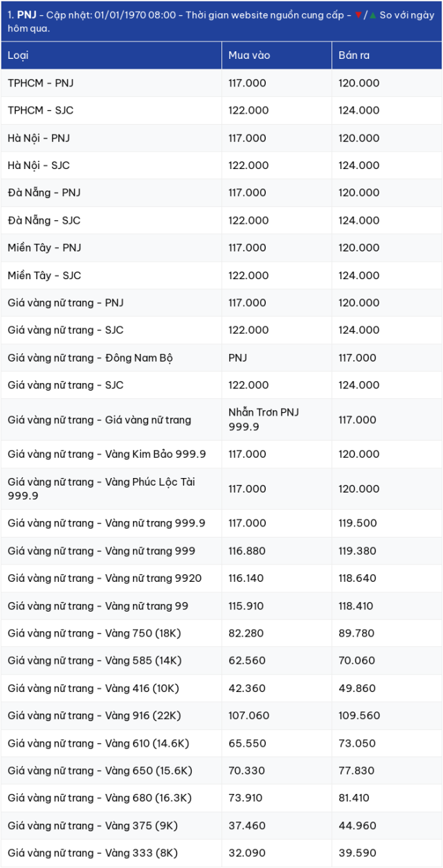Viewport: 443px width, 868px height.
Task: Click the green up-arrow indicator in header
Action: [x=373, y=16]
